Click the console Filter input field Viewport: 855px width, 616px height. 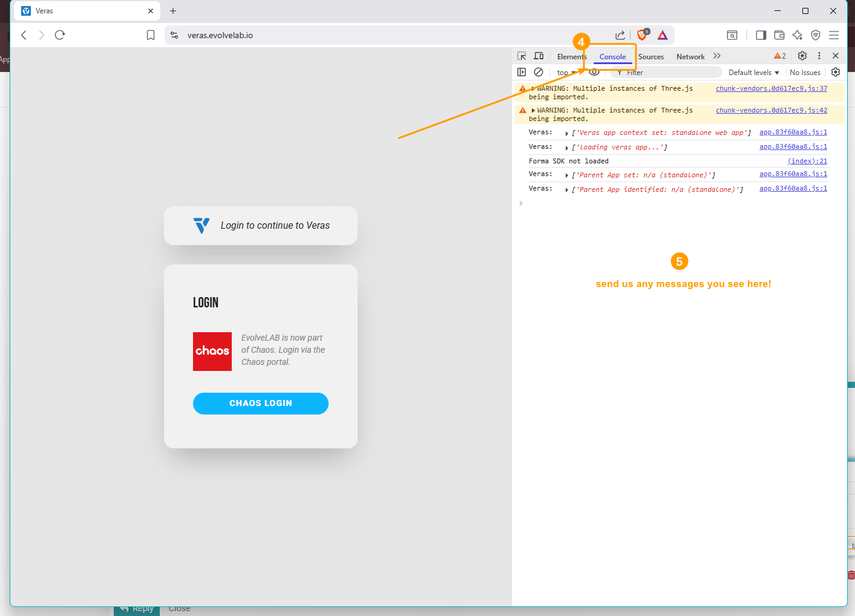coord(666,73)
